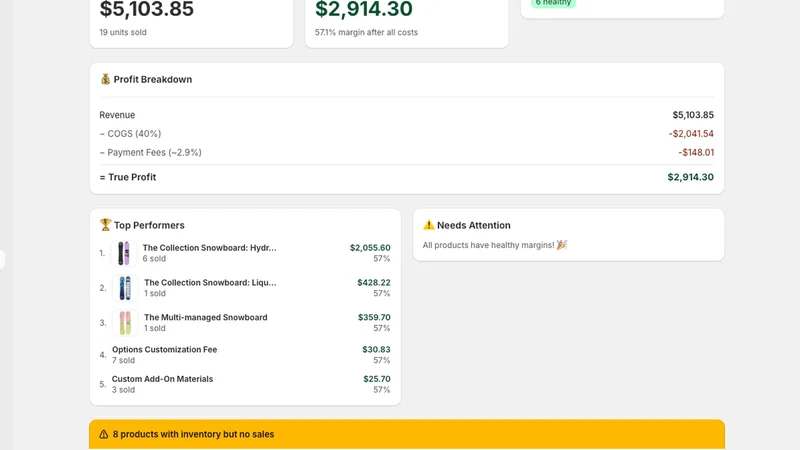Click the -$2,041.54 COGS amount
800x450 pixels.
[x=691, y=134]
